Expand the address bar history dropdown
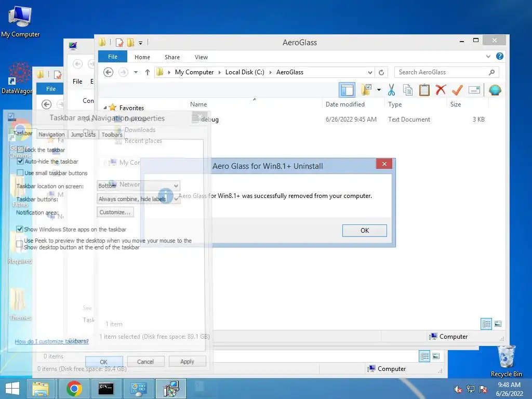This screenshot has height=399, width=532. pyautogui.click(x=370, y=72)
